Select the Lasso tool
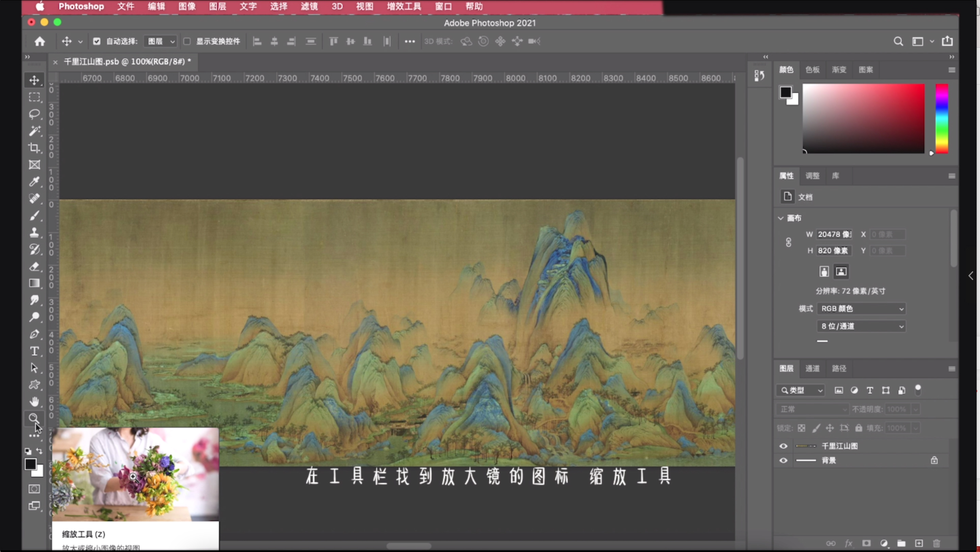The image size is (980, 552). (34, 114)
